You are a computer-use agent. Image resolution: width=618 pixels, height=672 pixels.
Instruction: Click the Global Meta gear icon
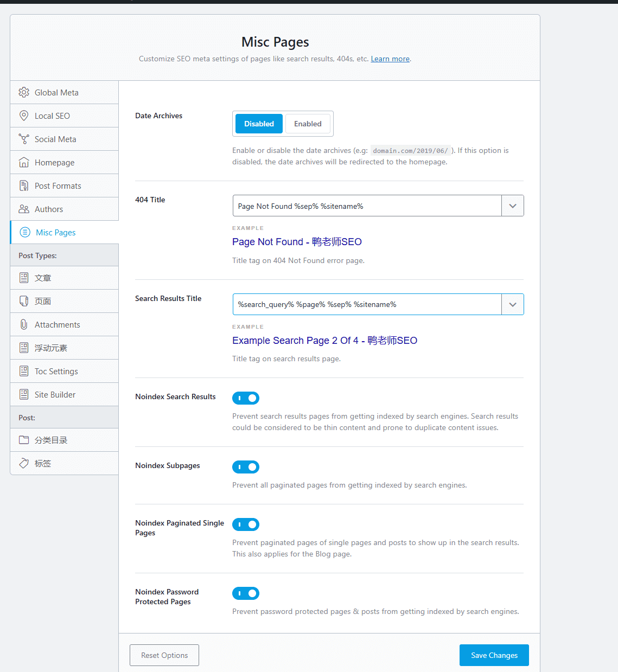pyautogui.click(x=24, y=92)
